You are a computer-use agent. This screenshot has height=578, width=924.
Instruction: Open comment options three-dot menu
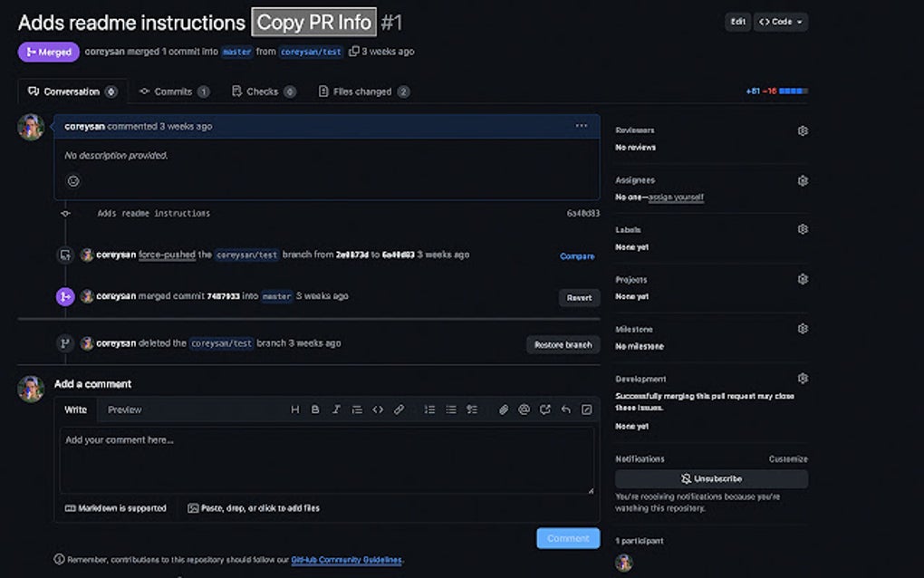[x=582, y=126]
